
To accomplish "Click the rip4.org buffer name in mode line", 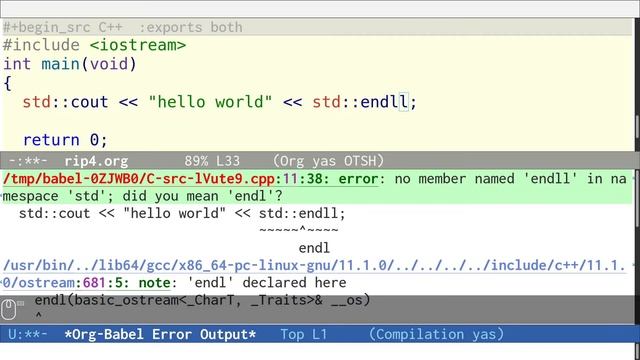I will point(96,161).
